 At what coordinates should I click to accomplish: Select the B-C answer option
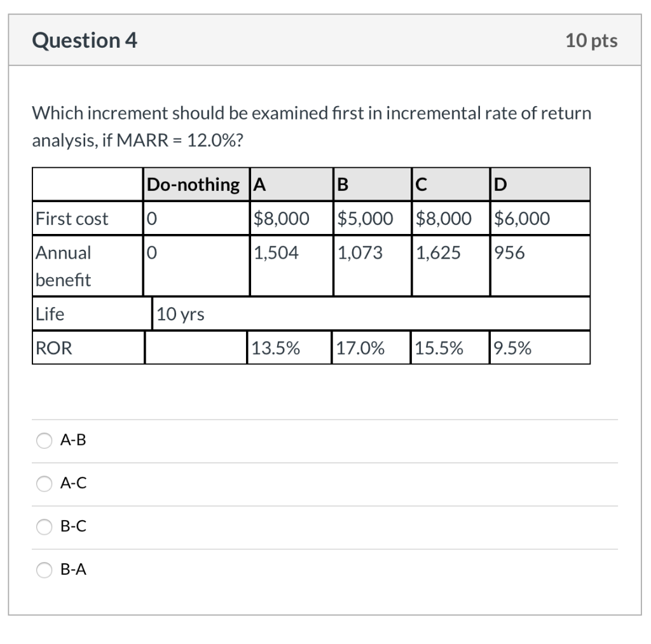pyautogui.click(x=44, y=526)
